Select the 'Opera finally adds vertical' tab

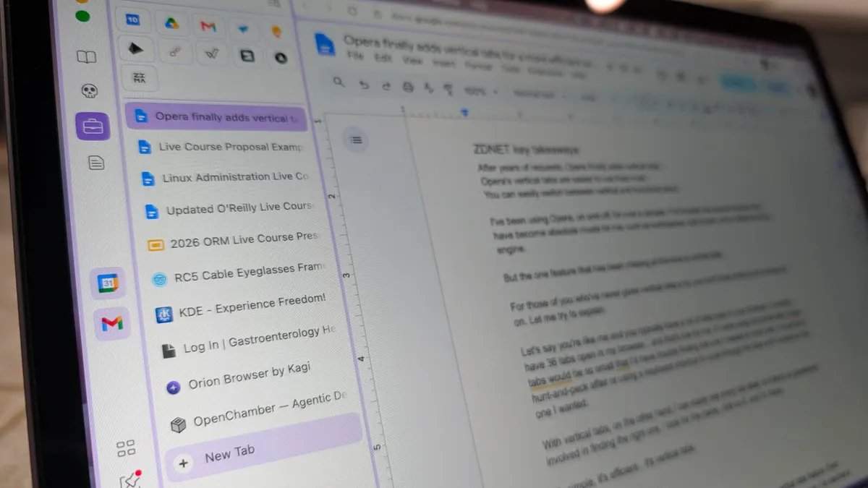pos(216,117)
